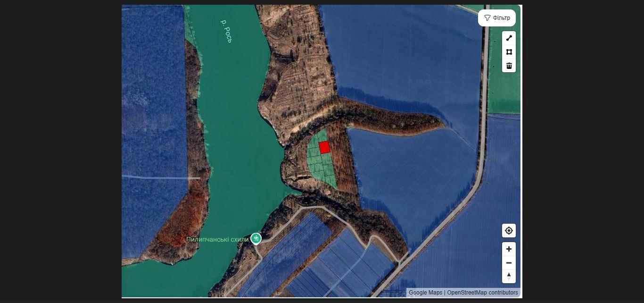Image resolution: width=644 pixels, height=303 pixels.
Task: Open the OpenStreetMap contributors link
Action: pos(482,293)
